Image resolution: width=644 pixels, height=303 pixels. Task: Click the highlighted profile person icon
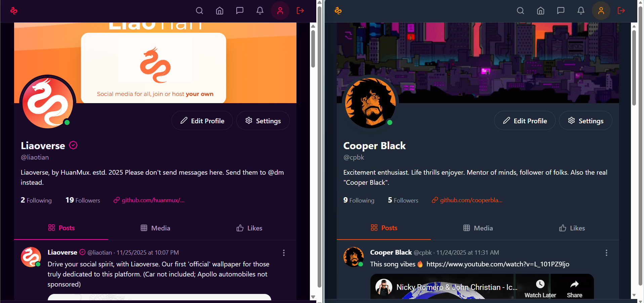pos(280,10)
